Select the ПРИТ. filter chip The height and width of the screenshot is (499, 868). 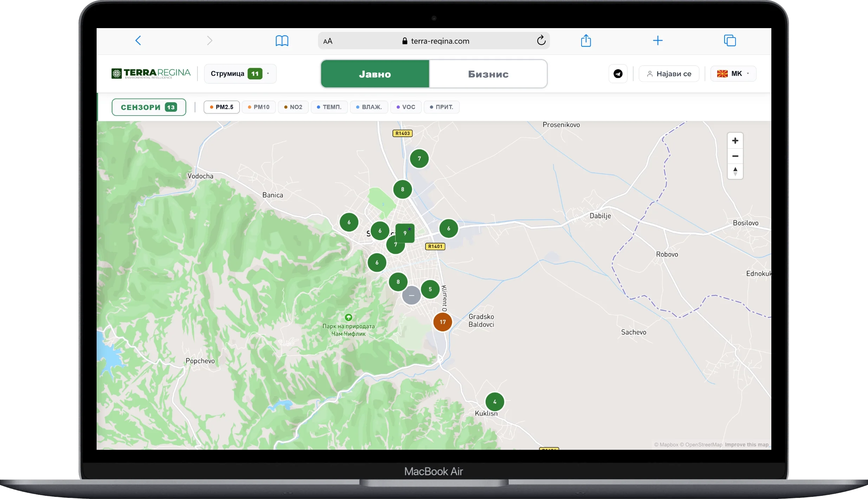click(442, 107)
